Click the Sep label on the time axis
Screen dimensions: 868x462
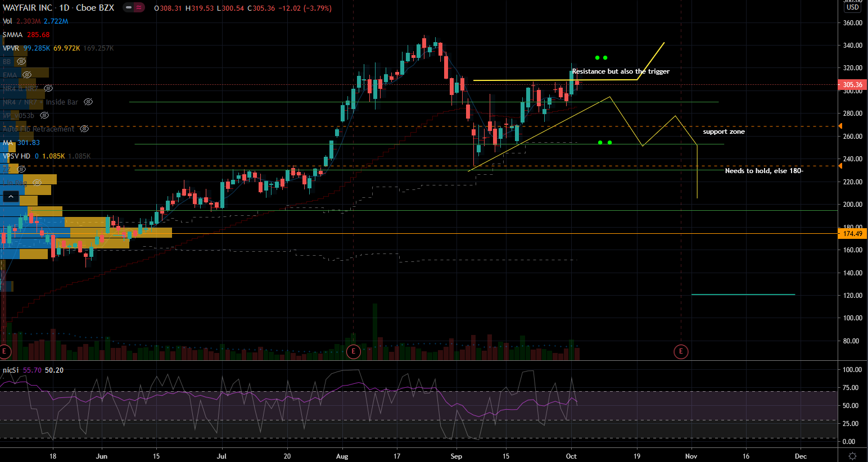[456, 456]
